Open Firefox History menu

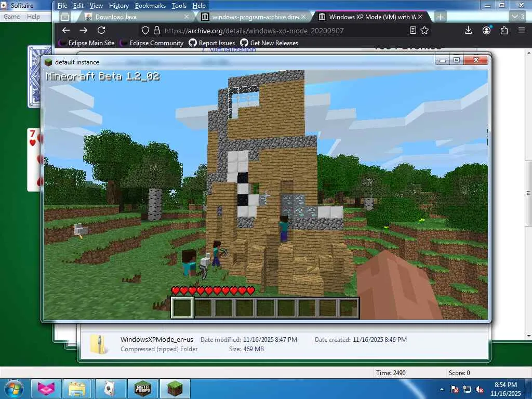(119, 6)
